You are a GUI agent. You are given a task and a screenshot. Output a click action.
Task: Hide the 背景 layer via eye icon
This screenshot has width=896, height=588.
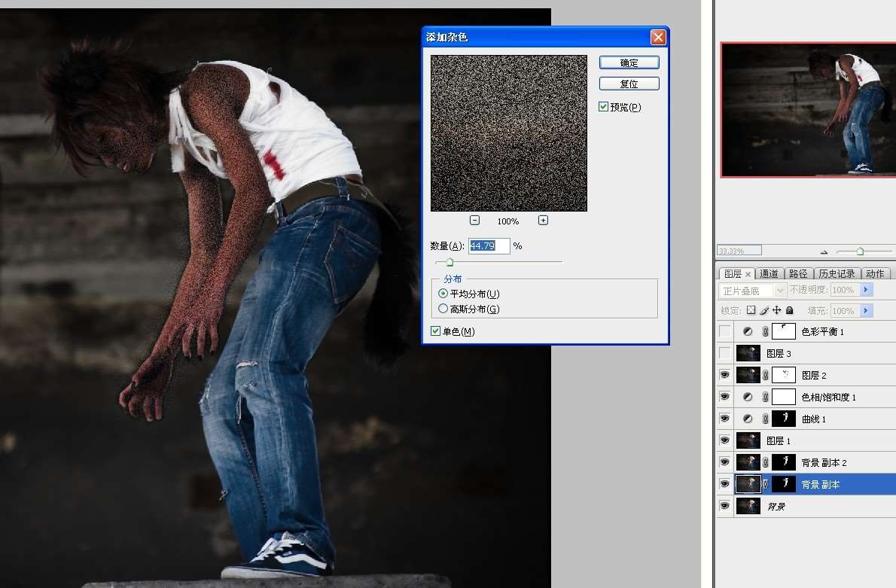[724, 506]
